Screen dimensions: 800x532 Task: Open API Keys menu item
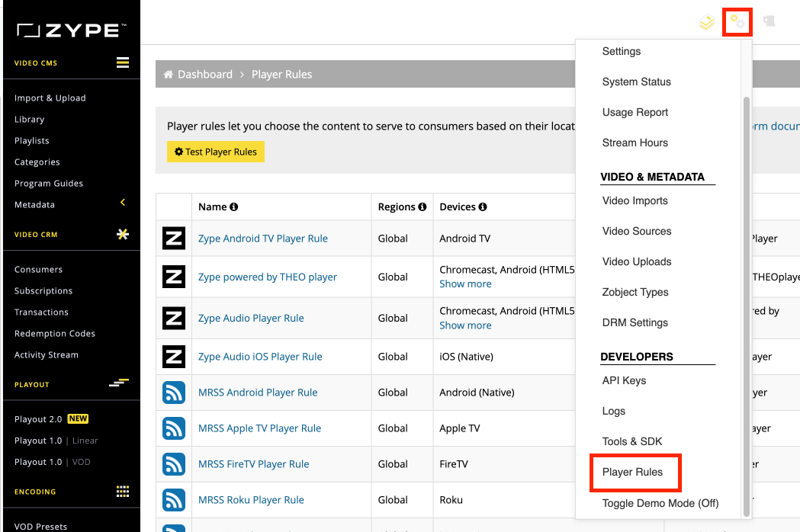point(624,380)
